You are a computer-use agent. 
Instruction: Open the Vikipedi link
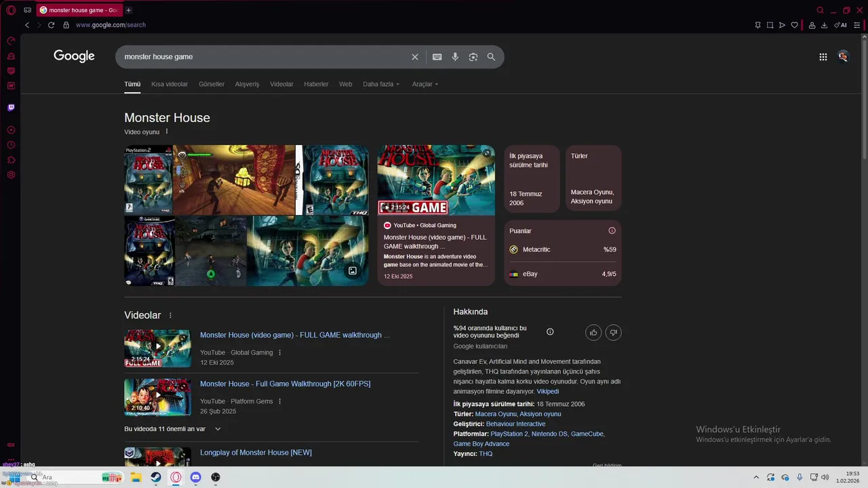(548, 391)
